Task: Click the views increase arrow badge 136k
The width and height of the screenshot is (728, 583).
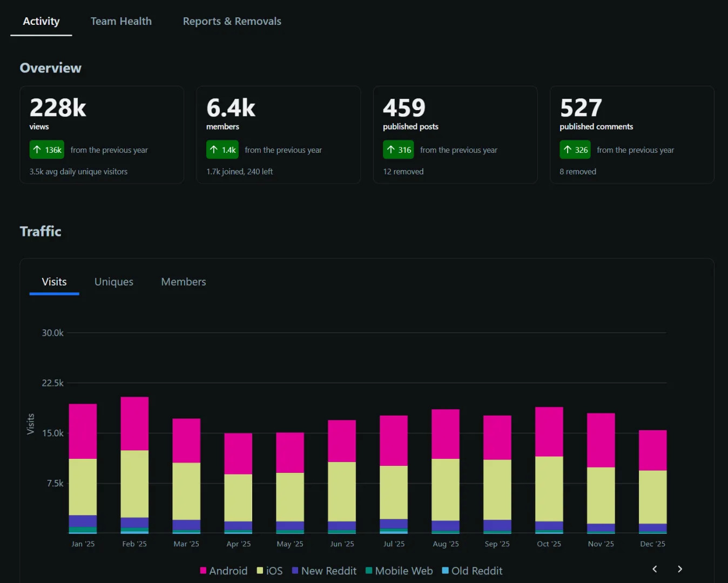Action: (x=47, y=150)
